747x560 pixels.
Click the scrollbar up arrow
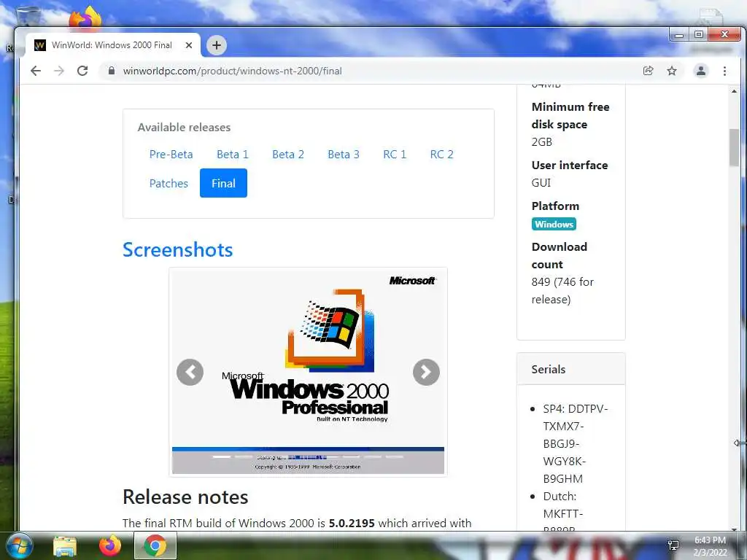tap(734, 91)
